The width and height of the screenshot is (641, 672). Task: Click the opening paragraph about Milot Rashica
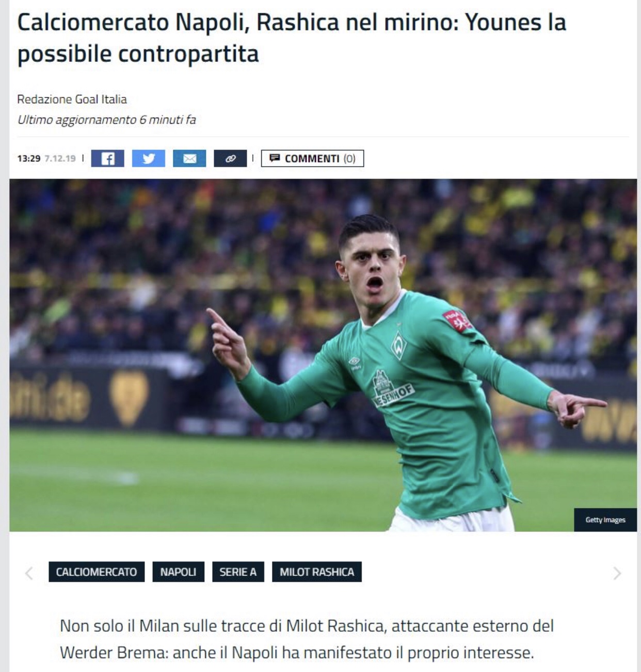(307, 639)
